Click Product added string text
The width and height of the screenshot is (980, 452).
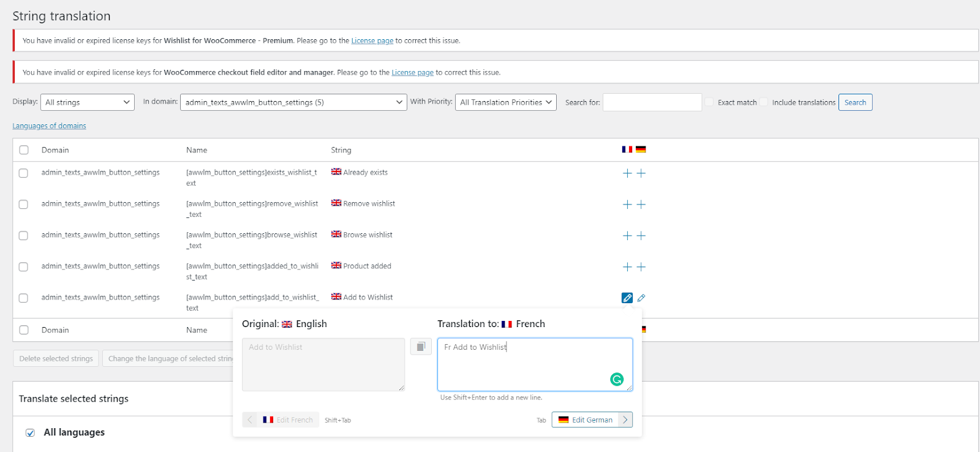(x=367, y=266)
